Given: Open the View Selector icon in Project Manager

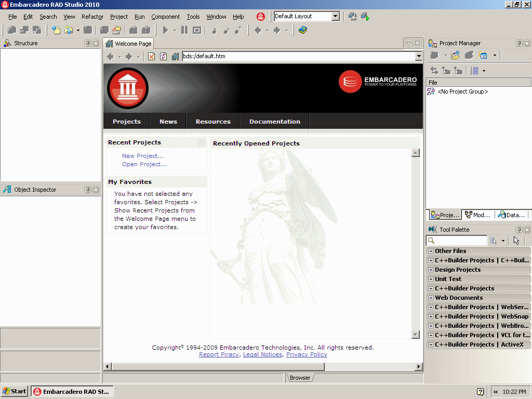Looking at the screenshot, I should [476, 70].
